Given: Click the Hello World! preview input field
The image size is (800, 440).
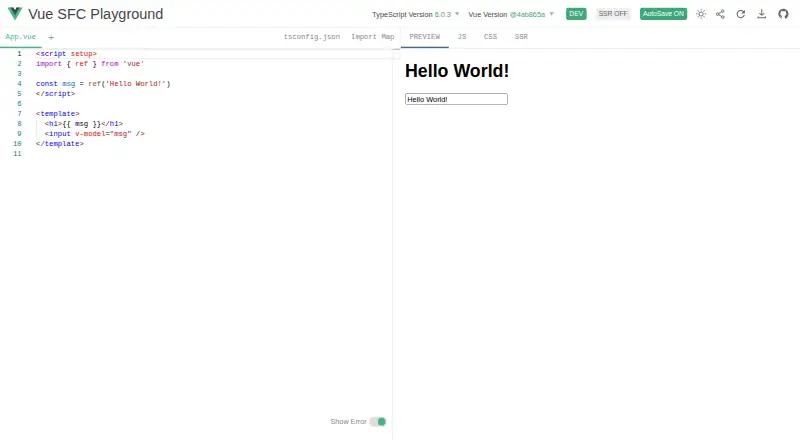Looking at the screenshot, I should (456, 99).
